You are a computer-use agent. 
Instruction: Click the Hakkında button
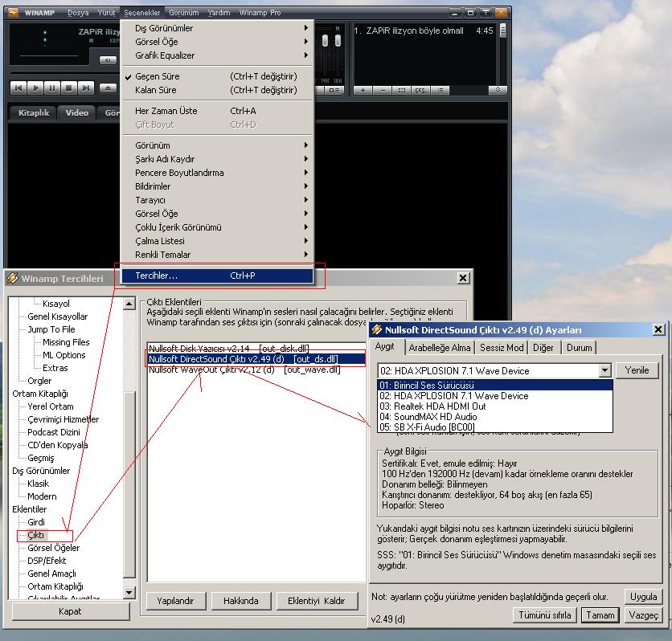coord(241,601)
